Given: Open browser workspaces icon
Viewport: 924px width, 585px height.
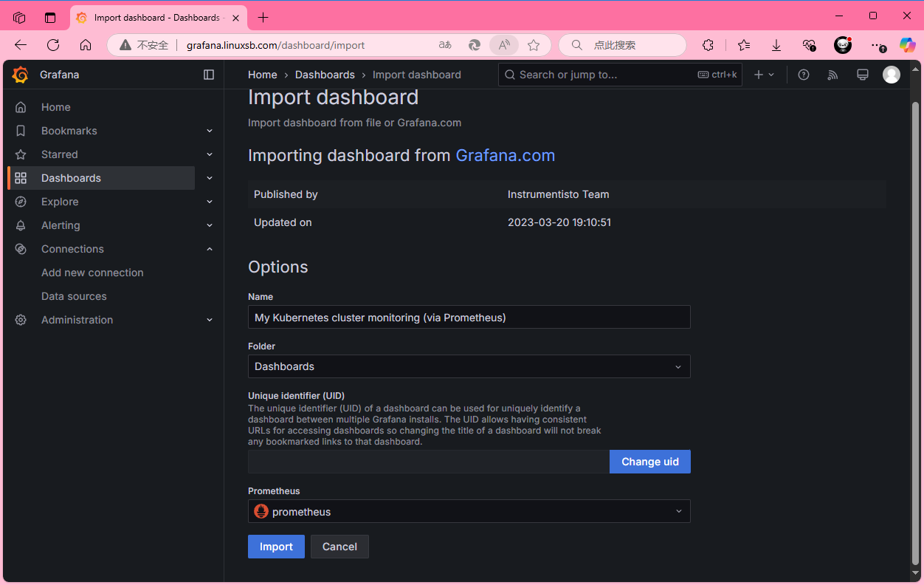Looking at the screenshot, I should (19, 17).
